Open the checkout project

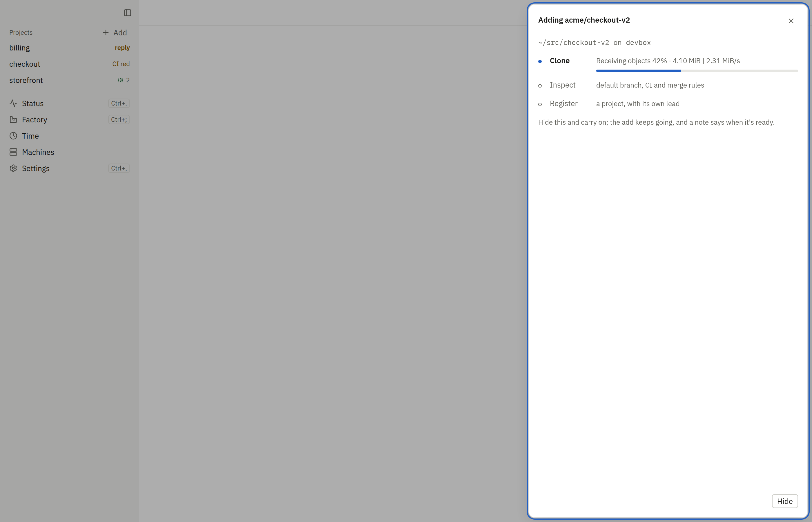70,64
